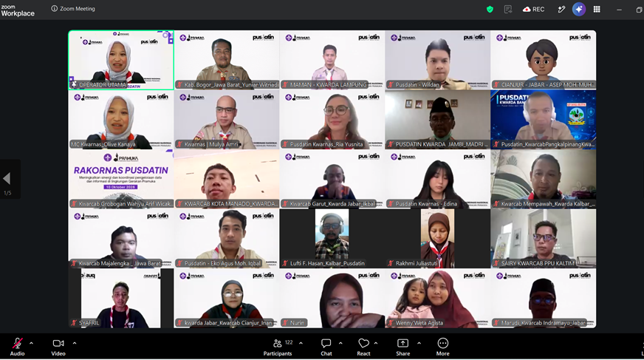This screenshot has height=360, width=644.
Task: Select the CIANJUR - JABAR avatar tile
Action: tap(544, 60)
